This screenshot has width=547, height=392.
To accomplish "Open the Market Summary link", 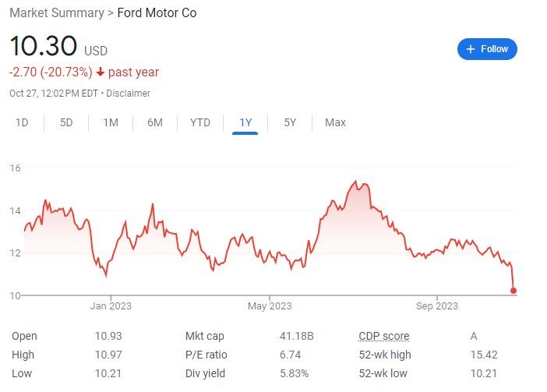I will coord(55,13).
